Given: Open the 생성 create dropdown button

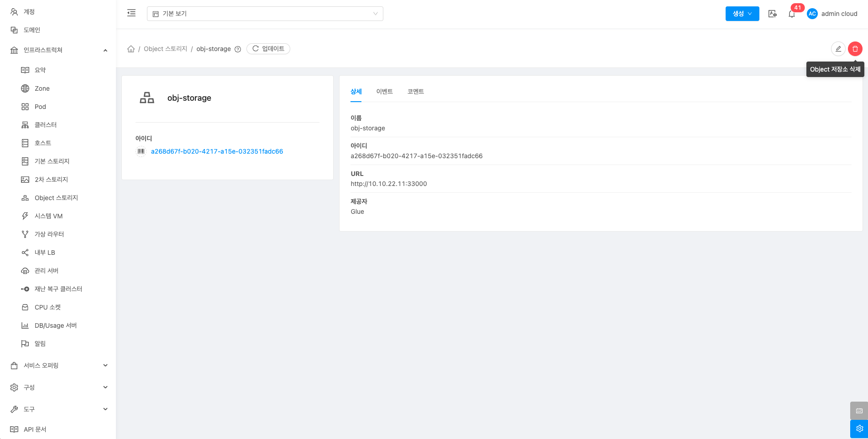Looking at the screenshot, I should [742, 14].
